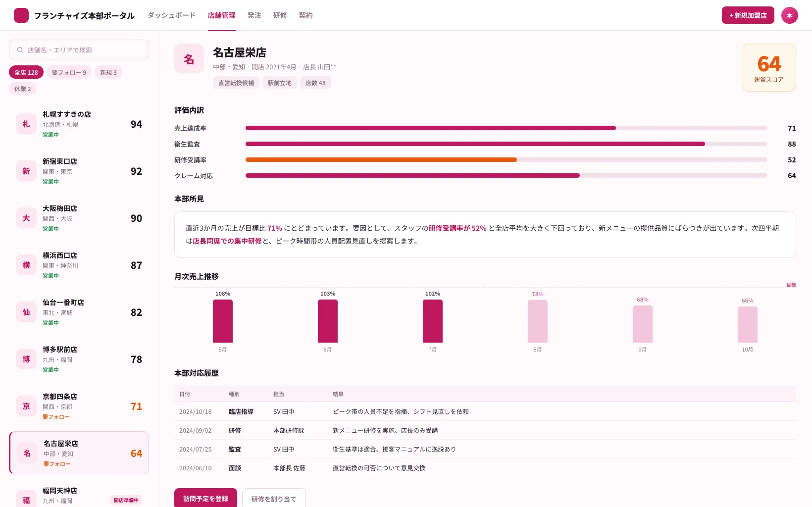Click the ＋新規加盟店 button
The image size is (812, 507).
tap(748, 15)
